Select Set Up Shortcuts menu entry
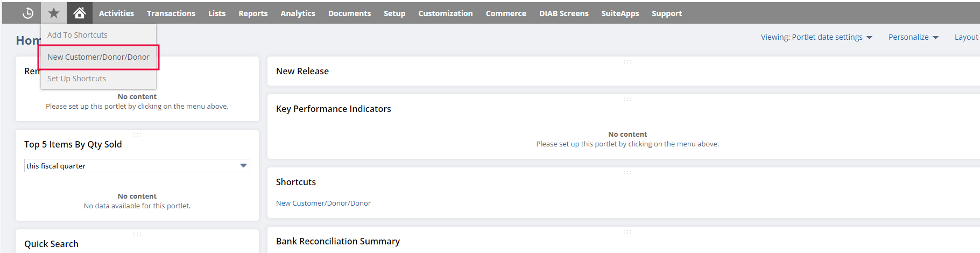The width and height of the screenshot is (980, 253). click(76, 79)
